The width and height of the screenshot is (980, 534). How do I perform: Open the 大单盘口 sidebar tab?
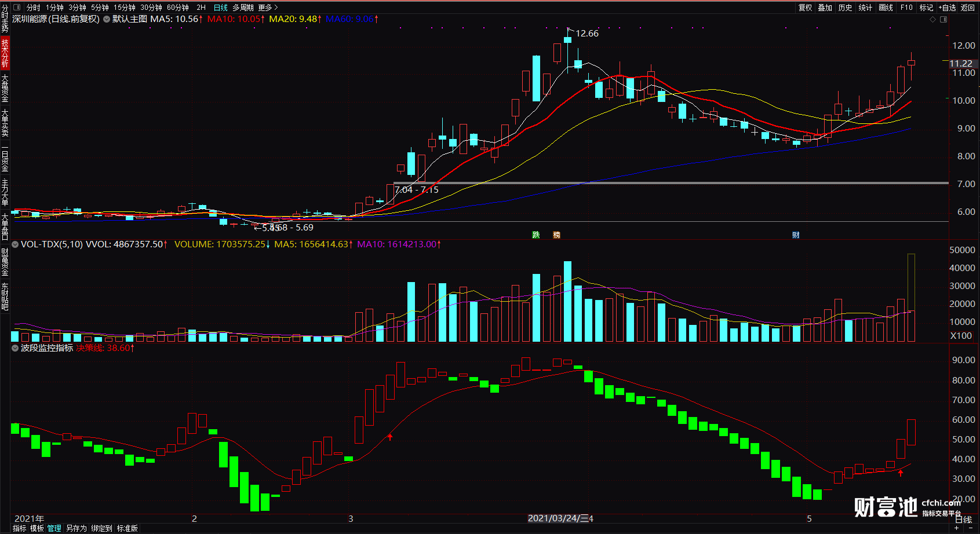[x=5, y=227]
